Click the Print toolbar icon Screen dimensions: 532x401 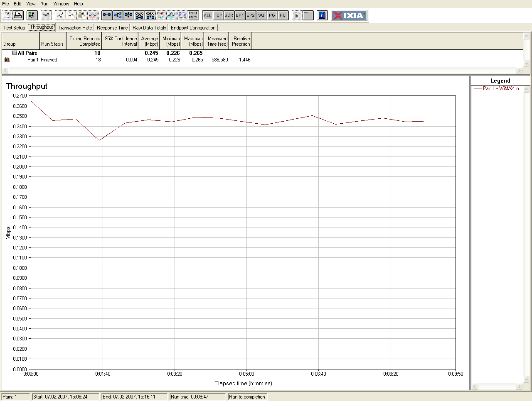(18, 15)
